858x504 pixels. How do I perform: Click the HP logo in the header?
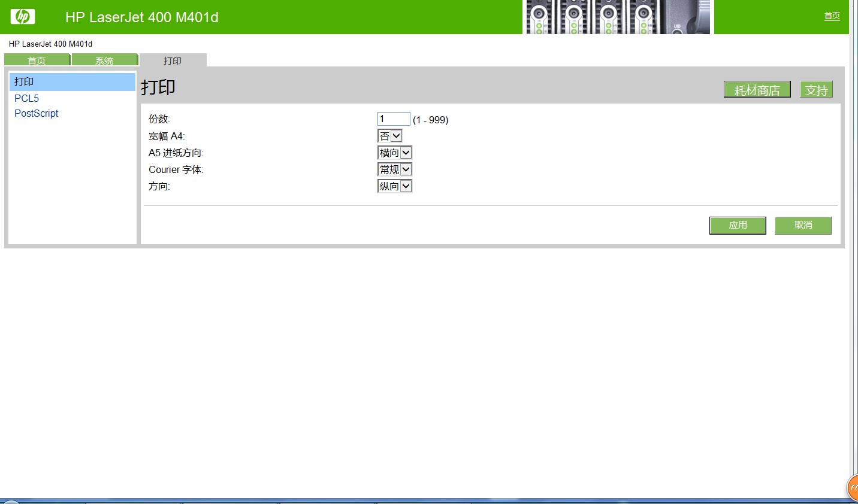(x=23, y=16)
